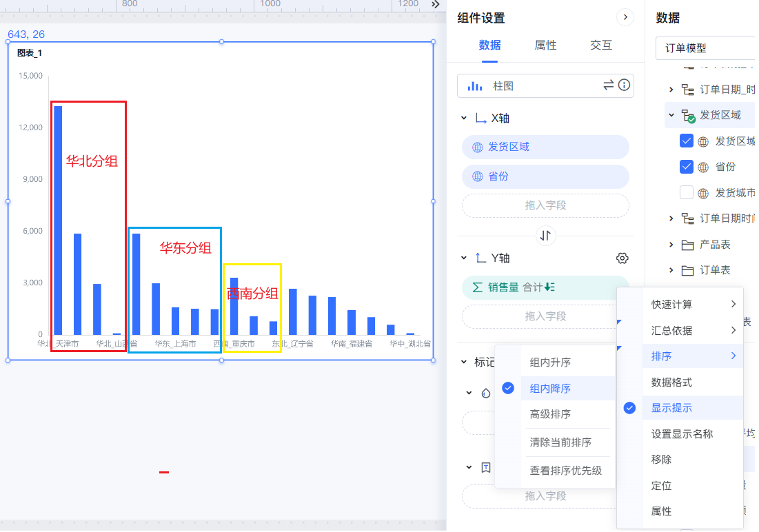759x532 pixels.
Task: Switch to the 属性 tab
Action: (x=545, y=45)
